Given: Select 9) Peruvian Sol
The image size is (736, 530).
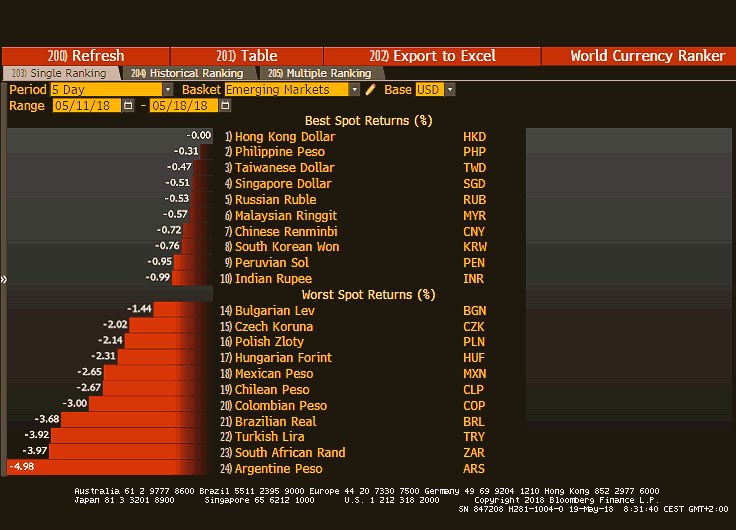Looking at the screenshot, I should (267, 263).
